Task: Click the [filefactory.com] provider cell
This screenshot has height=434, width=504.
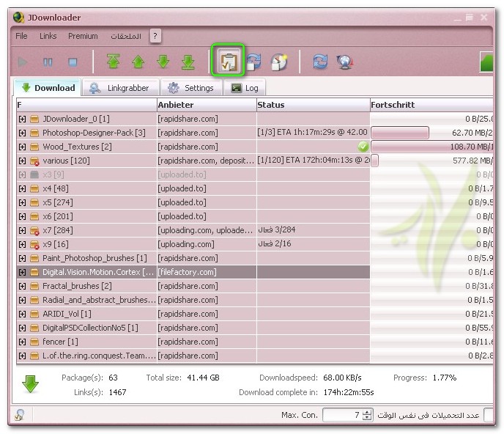Action: [x=207, y=272]
